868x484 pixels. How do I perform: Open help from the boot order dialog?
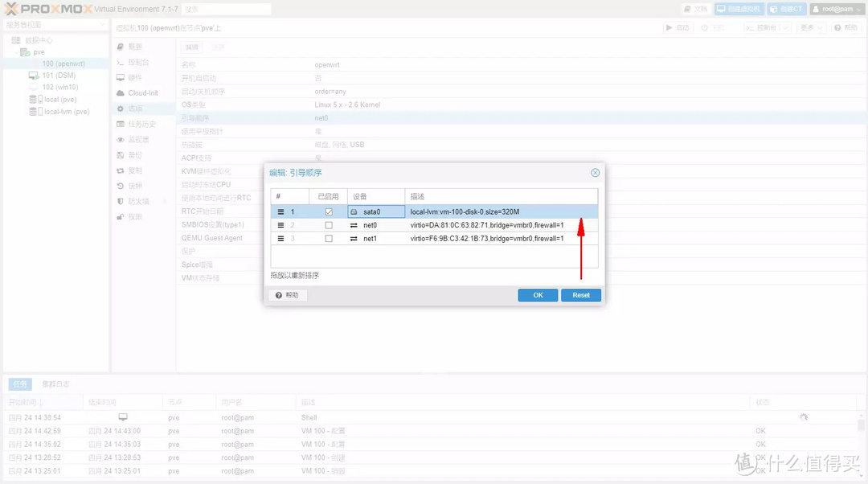(x=287, y=295)
